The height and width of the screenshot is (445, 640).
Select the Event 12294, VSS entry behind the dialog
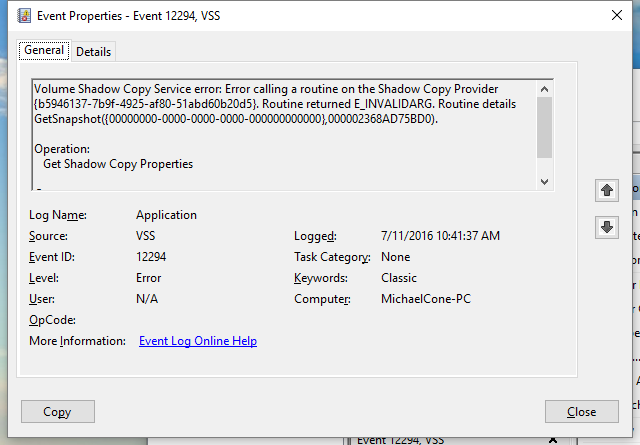click(400, 439)
